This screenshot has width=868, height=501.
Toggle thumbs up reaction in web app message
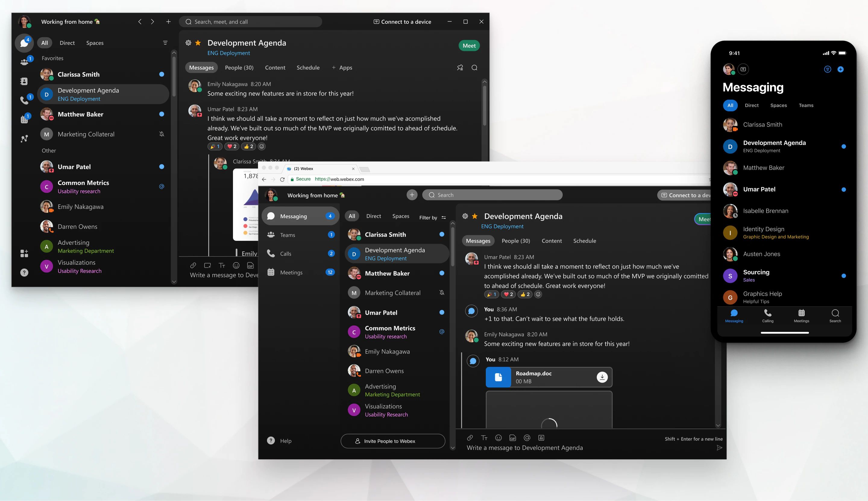(x=525, y=294)
